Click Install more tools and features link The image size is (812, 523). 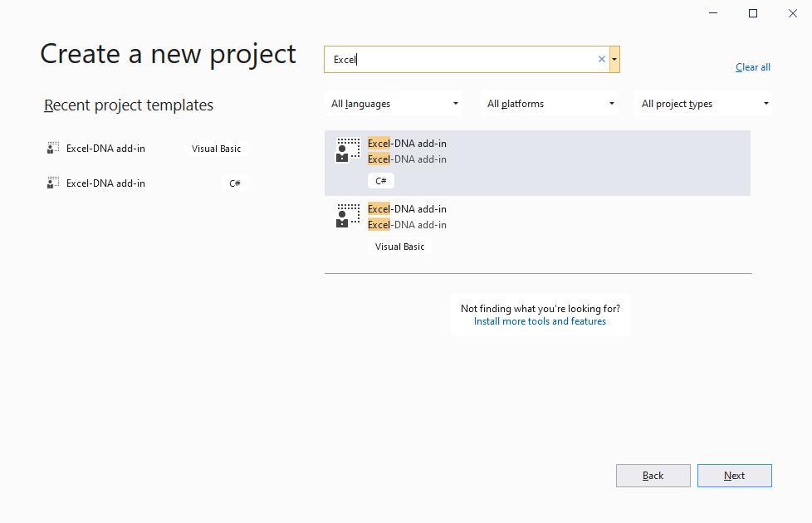540,321
